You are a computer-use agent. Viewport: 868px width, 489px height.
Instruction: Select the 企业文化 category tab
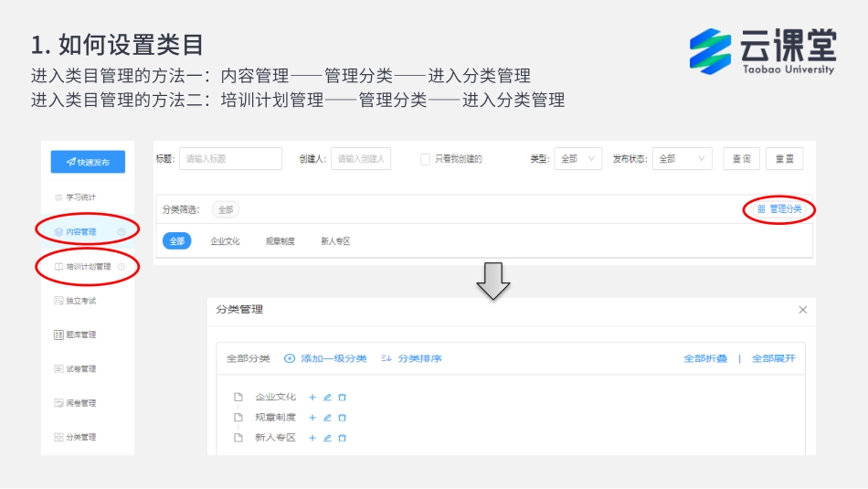[x=225, y=241]
